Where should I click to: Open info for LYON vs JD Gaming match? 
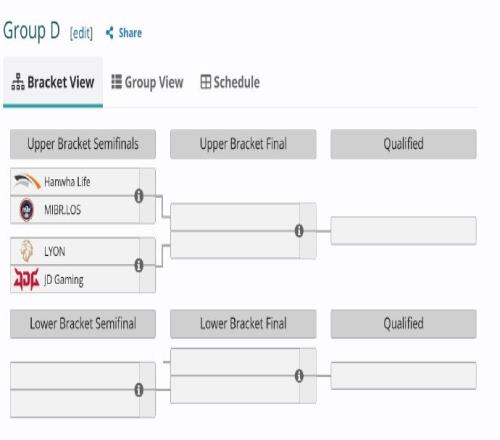point(139,265)
